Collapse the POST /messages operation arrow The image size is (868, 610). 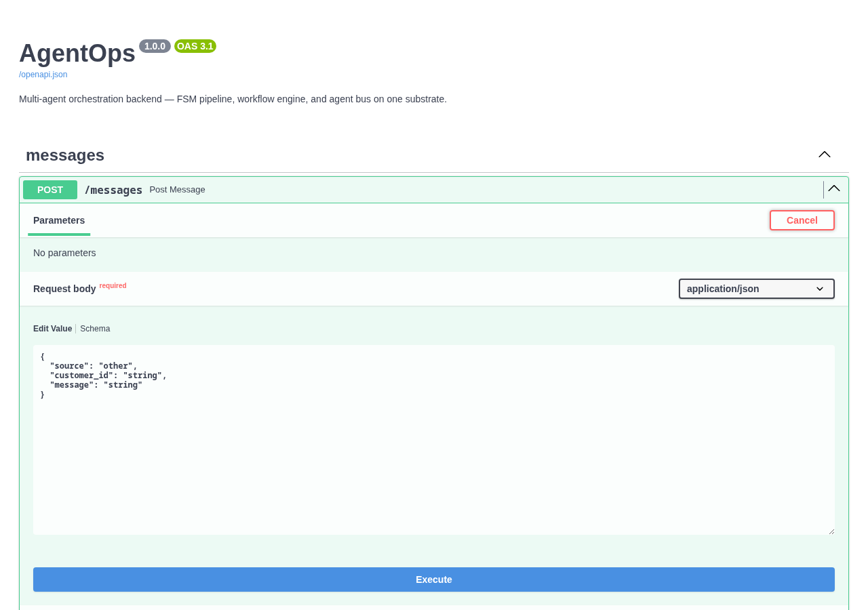point(834,189)
